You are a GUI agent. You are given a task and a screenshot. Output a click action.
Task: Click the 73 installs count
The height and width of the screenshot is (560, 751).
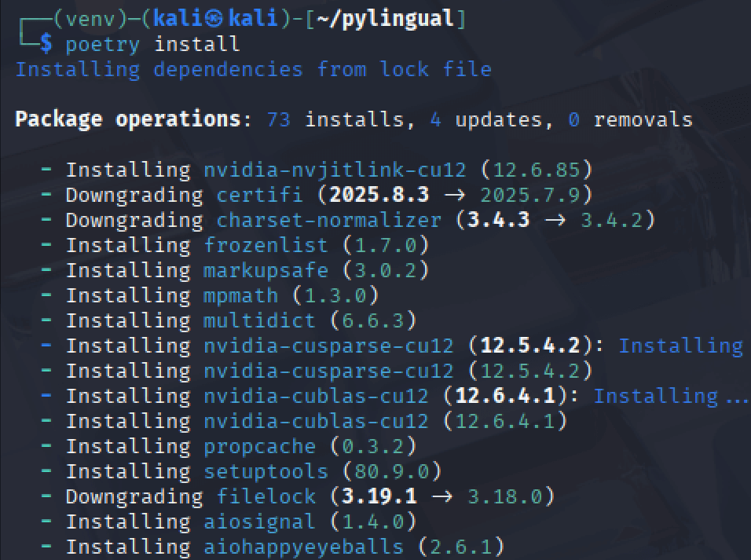coord(279,119)
